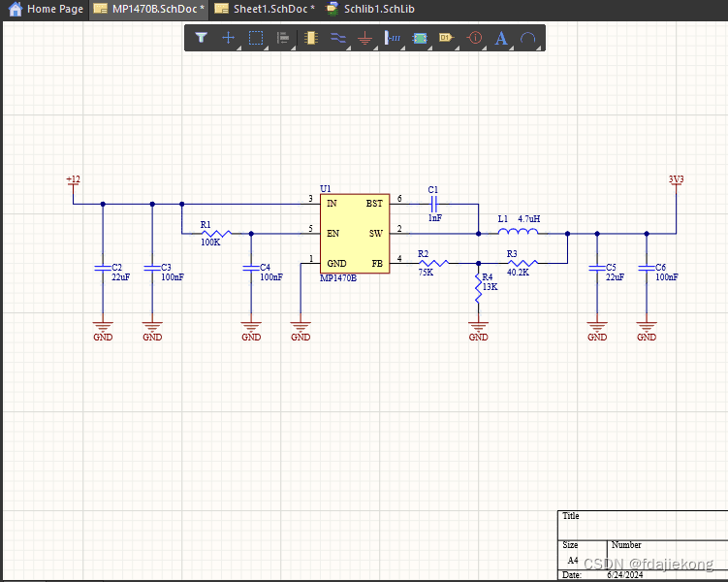Select inductor L1 coil symbol

tap(519, 231)
